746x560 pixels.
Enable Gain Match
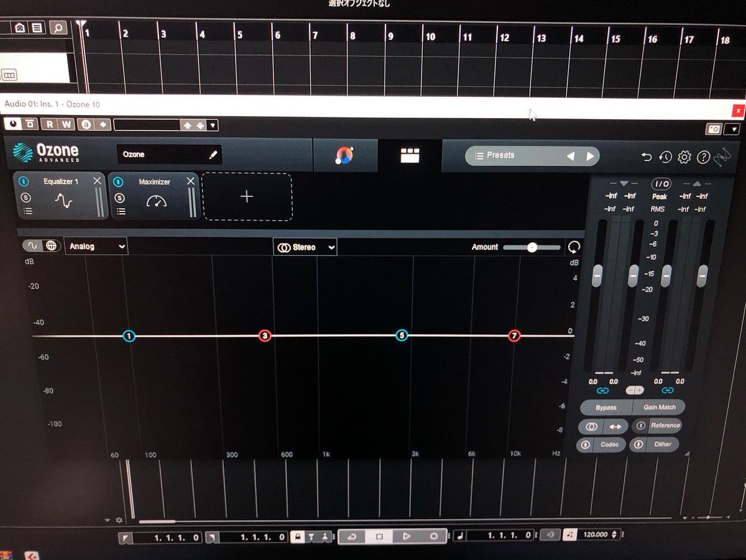tap(660, 408)
